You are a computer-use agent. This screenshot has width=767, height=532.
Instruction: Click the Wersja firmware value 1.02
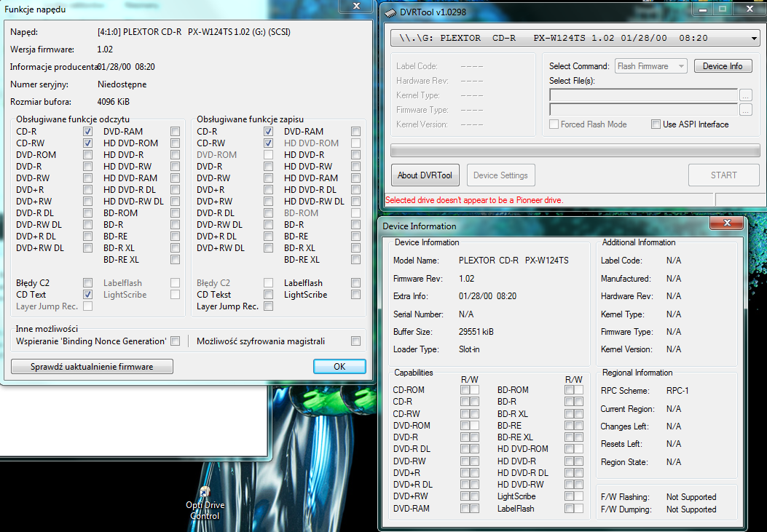tap(105, 49)
